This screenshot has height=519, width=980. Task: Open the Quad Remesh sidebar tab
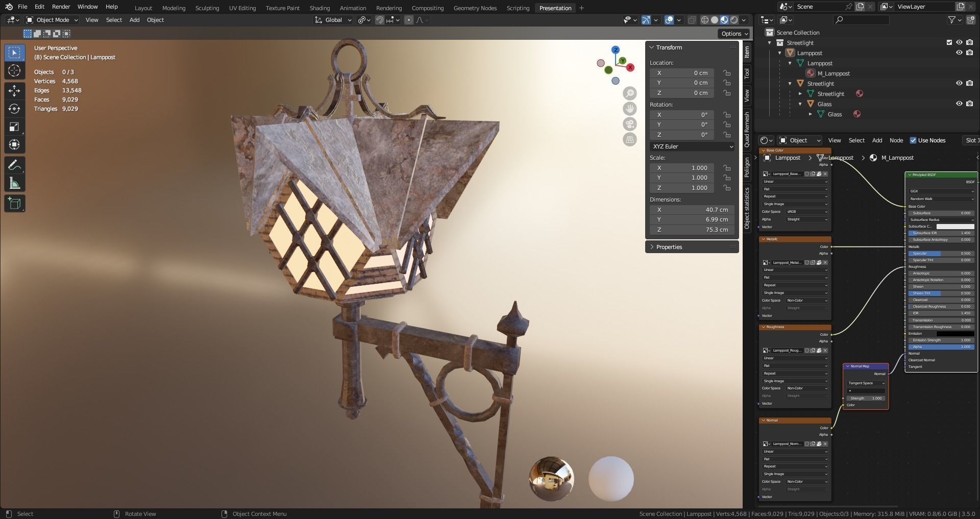746,129
